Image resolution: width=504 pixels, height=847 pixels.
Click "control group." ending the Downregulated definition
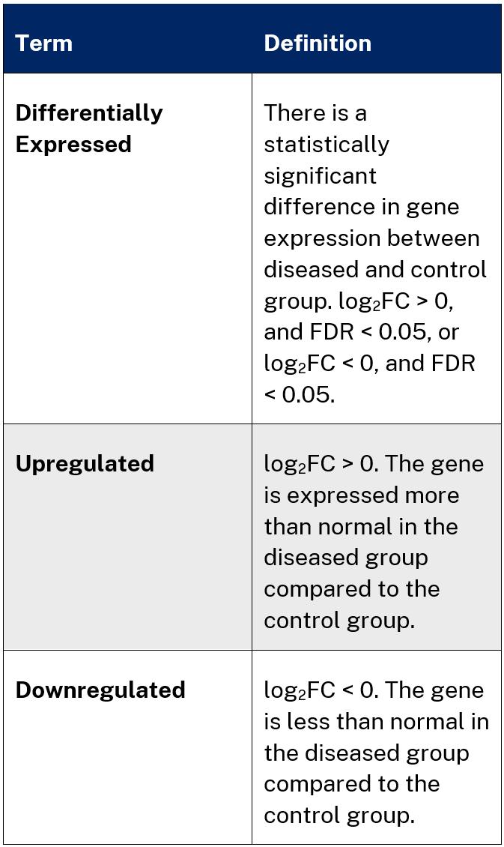338,816
